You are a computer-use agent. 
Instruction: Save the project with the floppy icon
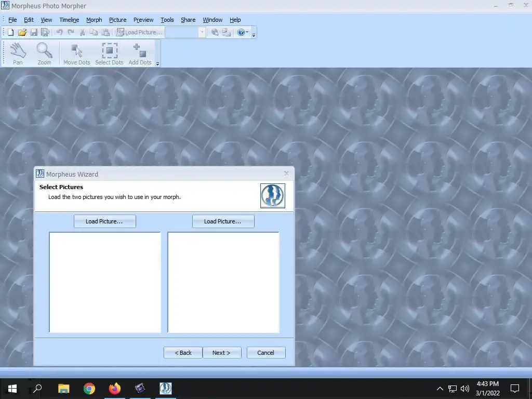34,32
